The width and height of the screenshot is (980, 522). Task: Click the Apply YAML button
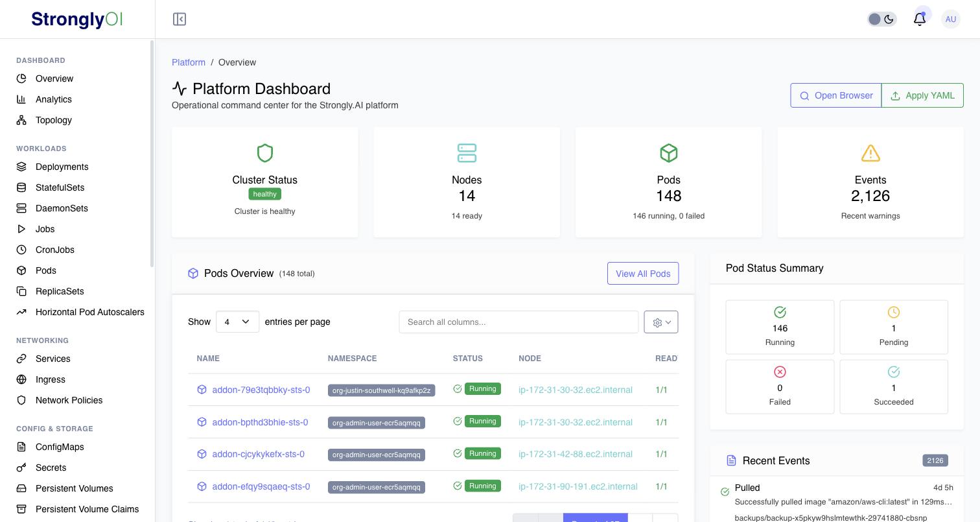point(922,95)
